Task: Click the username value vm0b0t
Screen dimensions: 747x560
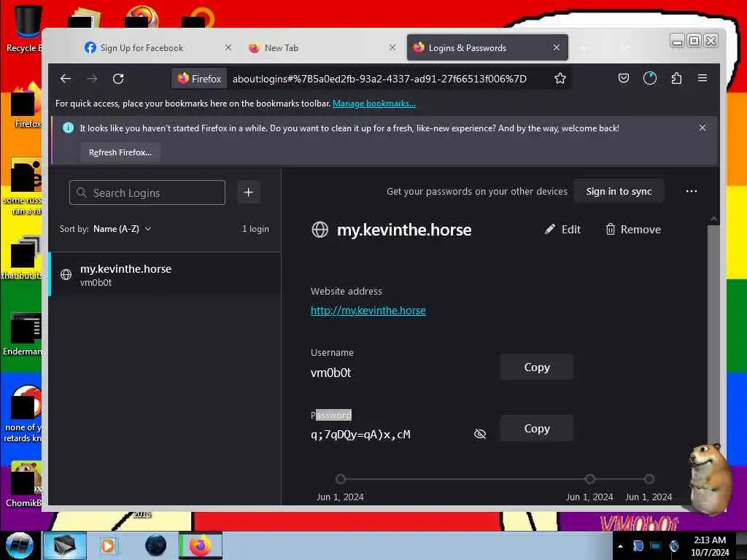Action: point(330,373)
